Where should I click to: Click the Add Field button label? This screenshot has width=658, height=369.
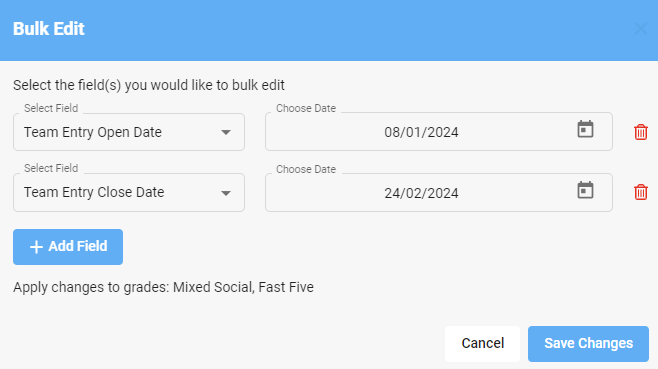click(x=78, y=246)
